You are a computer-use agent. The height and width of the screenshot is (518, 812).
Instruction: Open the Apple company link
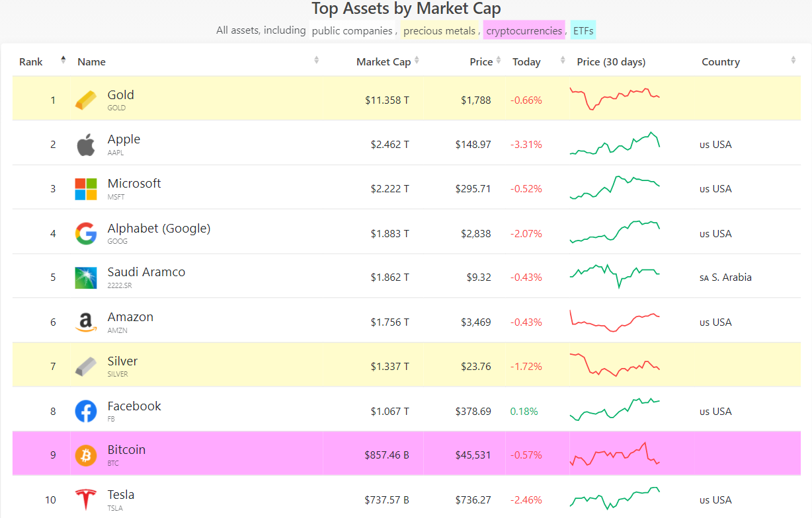click(x=124, y=139)
